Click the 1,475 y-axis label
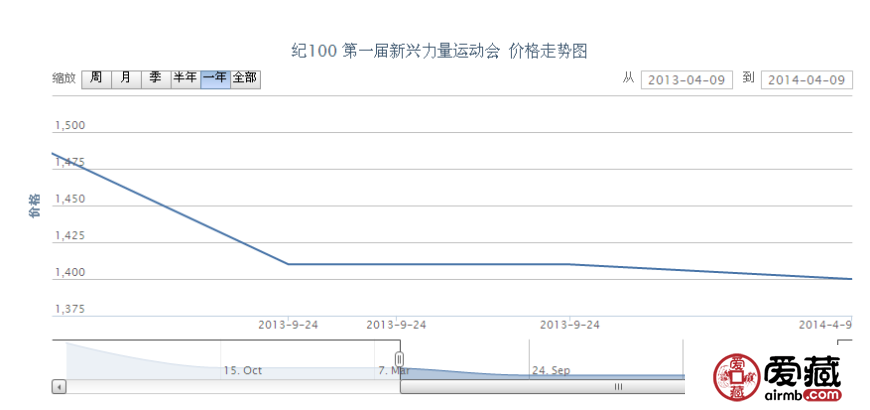The height and width of the screenshot is (410, 870). tap(69, 162)
